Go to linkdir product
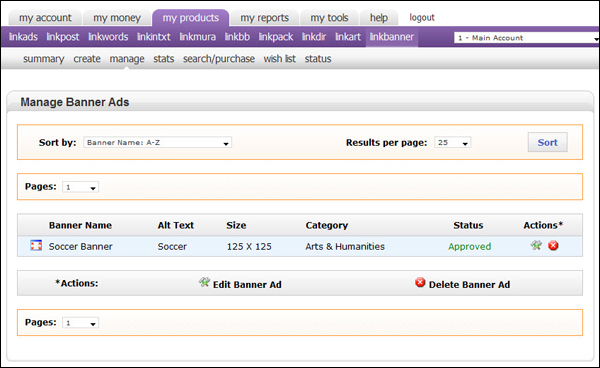Viewport: 600px width, 368px height. coord(314,37)
